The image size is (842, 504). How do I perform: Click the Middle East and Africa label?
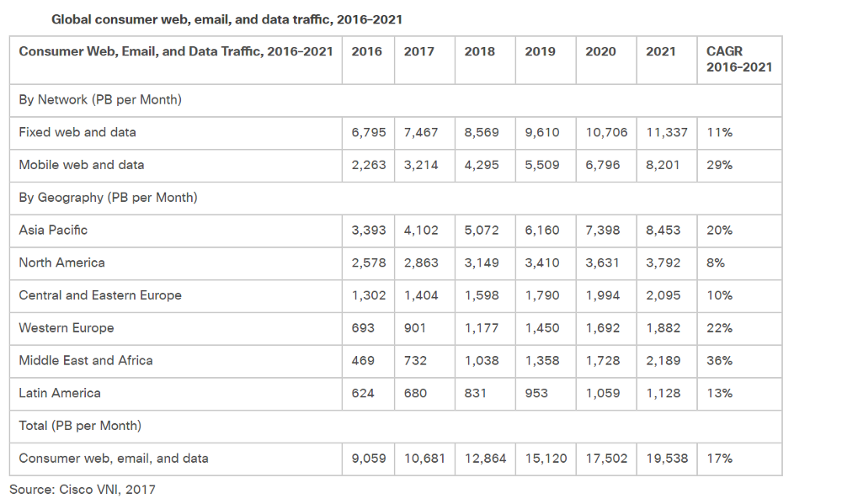(x=86, y=361)
